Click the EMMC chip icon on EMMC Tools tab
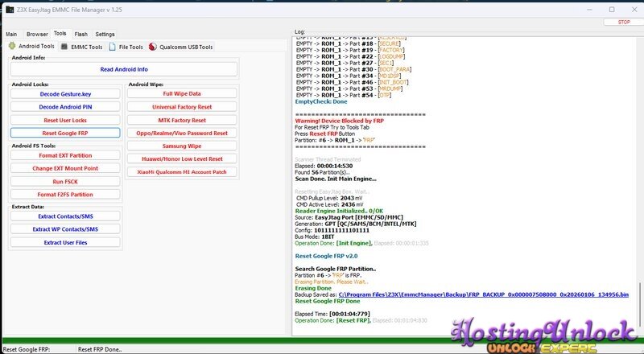The image size is (644, 354). (x=65, y=47)
